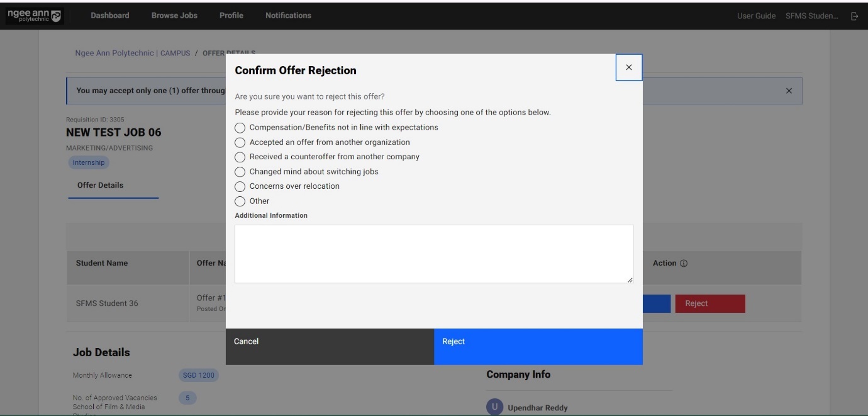Switch to the Offer Details tab

(x=101, y=186)
